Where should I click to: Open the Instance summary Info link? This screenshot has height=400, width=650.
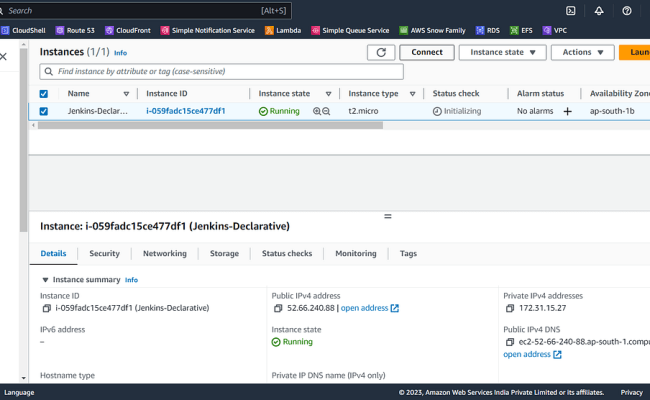(x=131, y=280)
